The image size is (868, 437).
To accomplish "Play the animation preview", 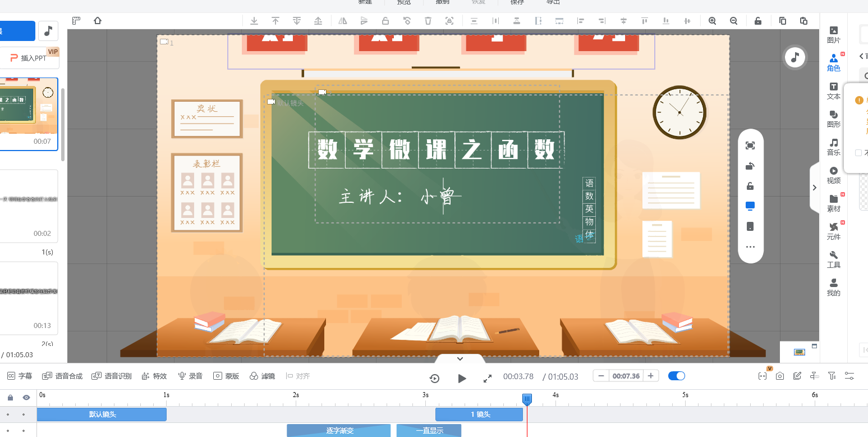I will click(462, 378).
